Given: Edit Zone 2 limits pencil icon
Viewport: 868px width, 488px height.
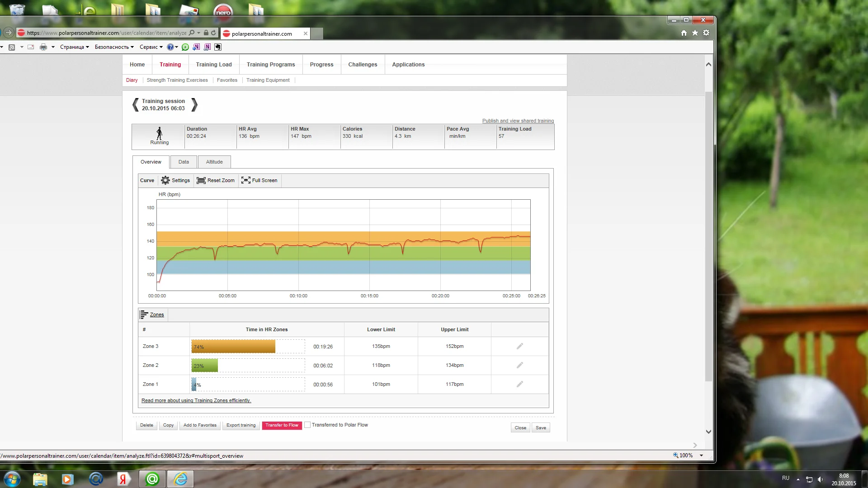Looking at the screenshot, I should click(520, 365).
